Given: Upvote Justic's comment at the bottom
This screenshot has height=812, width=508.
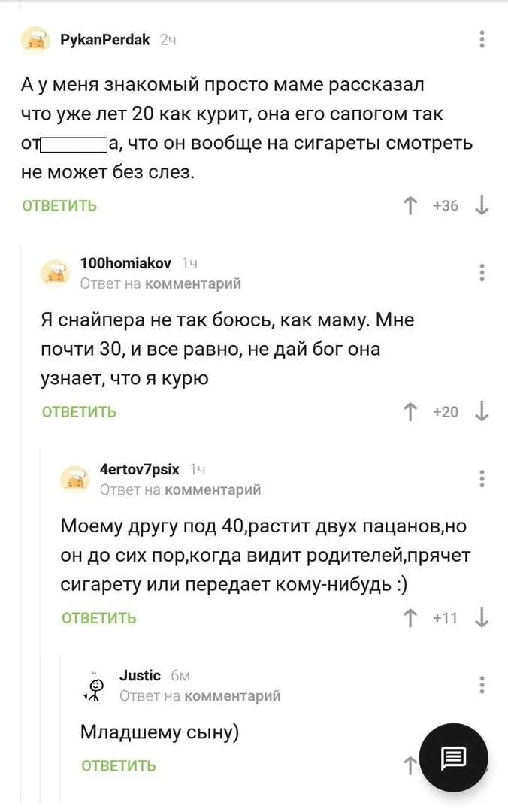Looking at the screenshot, I should [409, 765].
